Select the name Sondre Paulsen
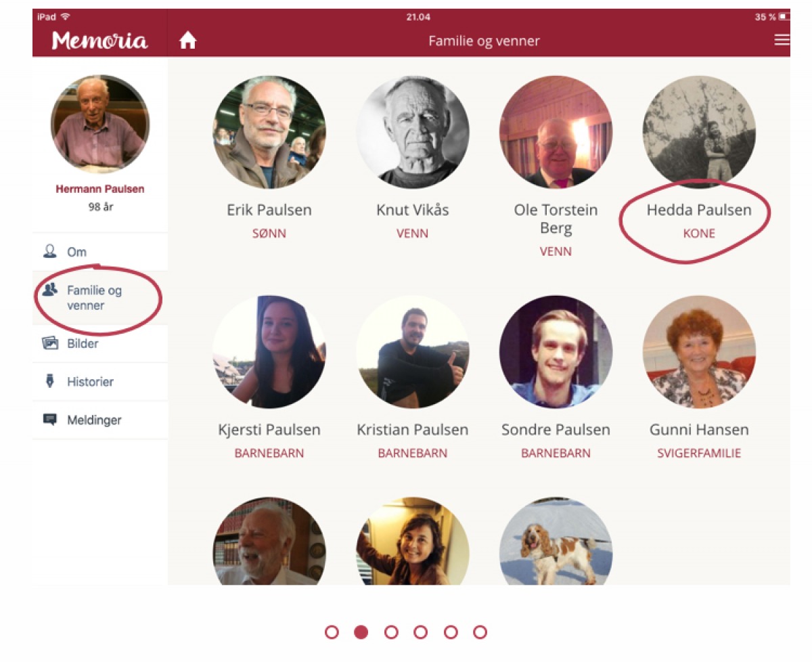 556,430
